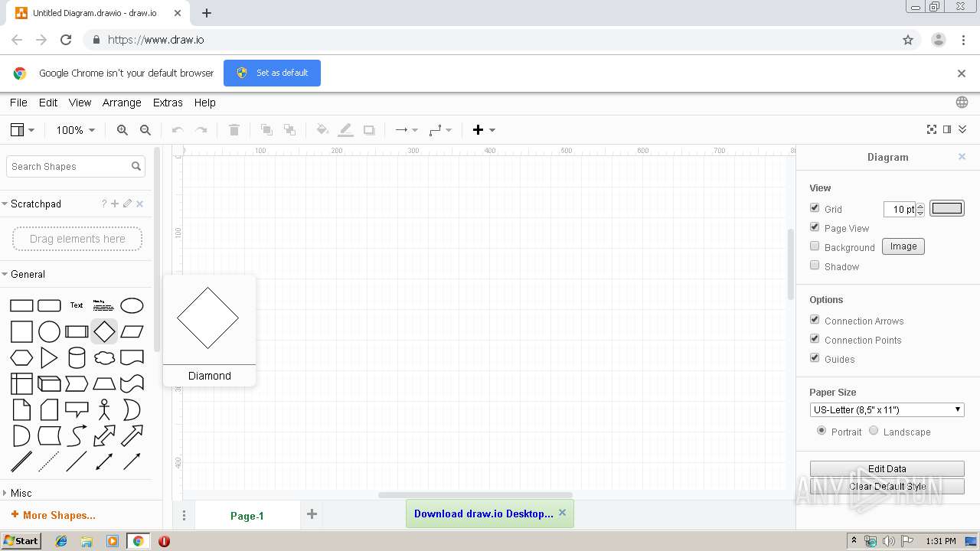The width and height of the screenshot is (980, 551).
Task: Open the Edit menu
Action: [x=48, y=103]
